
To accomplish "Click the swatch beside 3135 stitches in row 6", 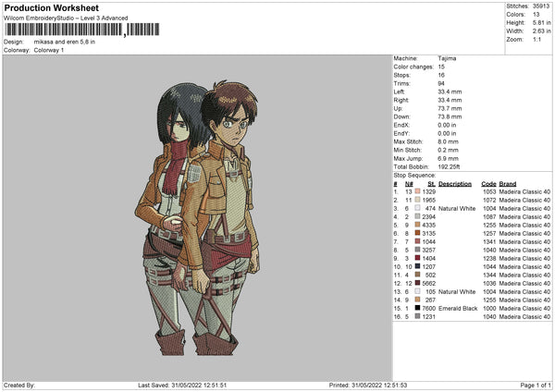I will coord(418,233).
